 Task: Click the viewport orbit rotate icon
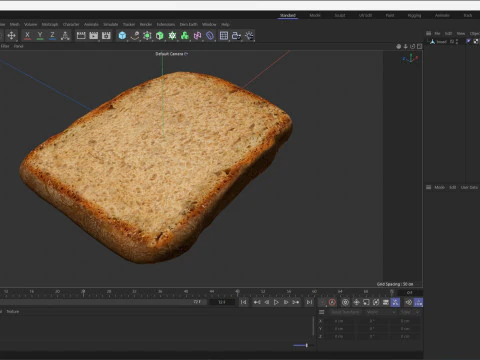[x=413, y=46]
